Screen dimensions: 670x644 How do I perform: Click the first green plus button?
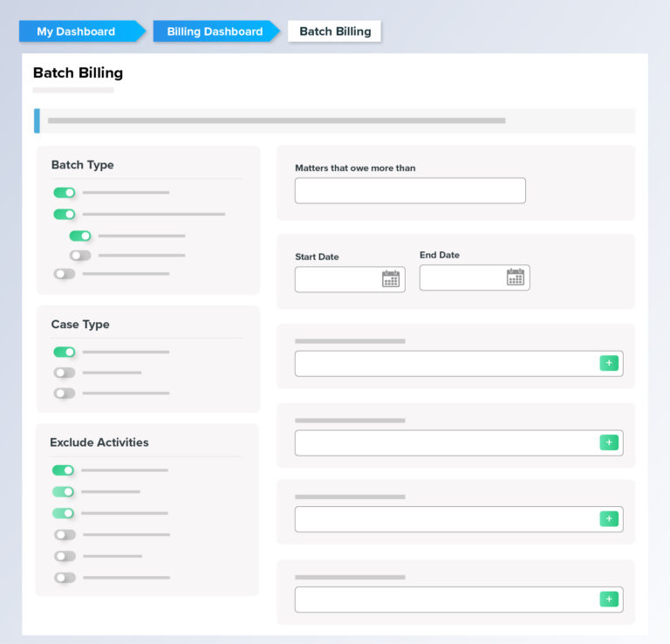pyautogui.click(x=609, y=363)
